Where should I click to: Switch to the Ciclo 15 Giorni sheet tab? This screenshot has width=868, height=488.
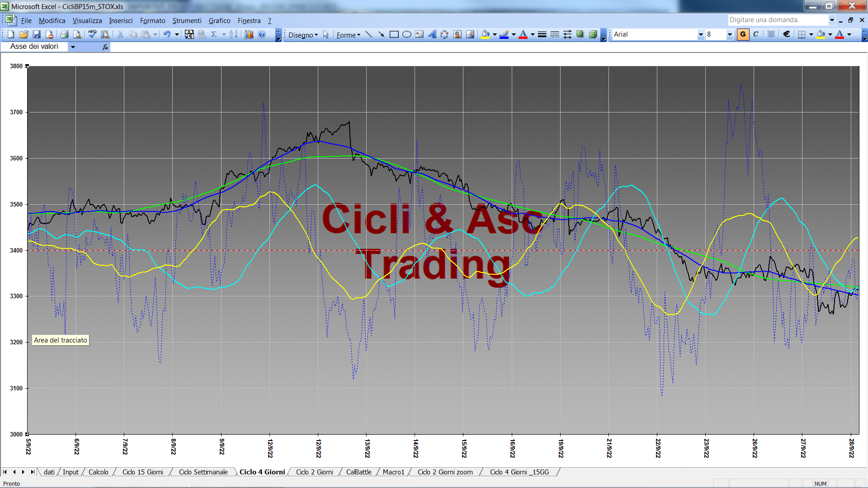[143, 472]
